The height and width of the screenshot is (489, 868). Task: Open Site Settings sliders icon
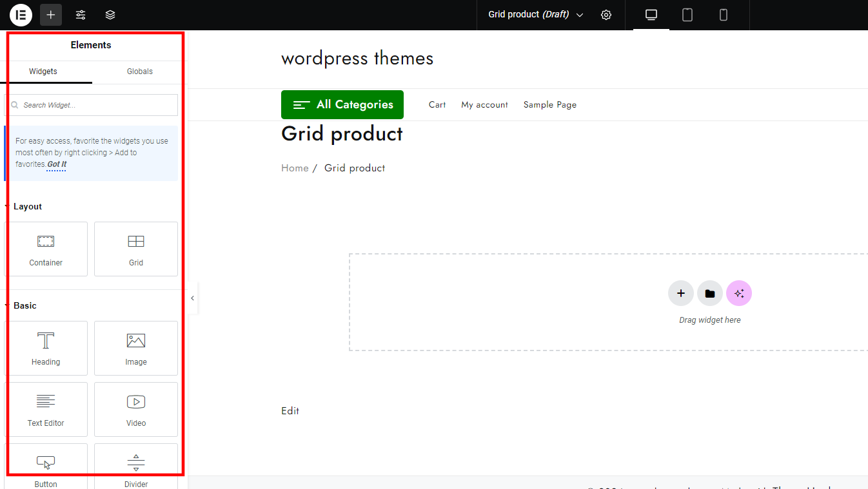point(81,15)
